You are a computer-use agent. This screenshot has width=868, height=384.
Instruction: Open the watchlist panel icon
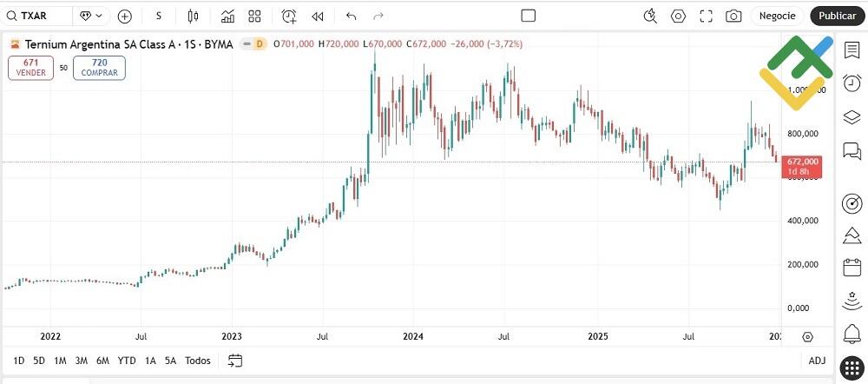click(852, 50)
